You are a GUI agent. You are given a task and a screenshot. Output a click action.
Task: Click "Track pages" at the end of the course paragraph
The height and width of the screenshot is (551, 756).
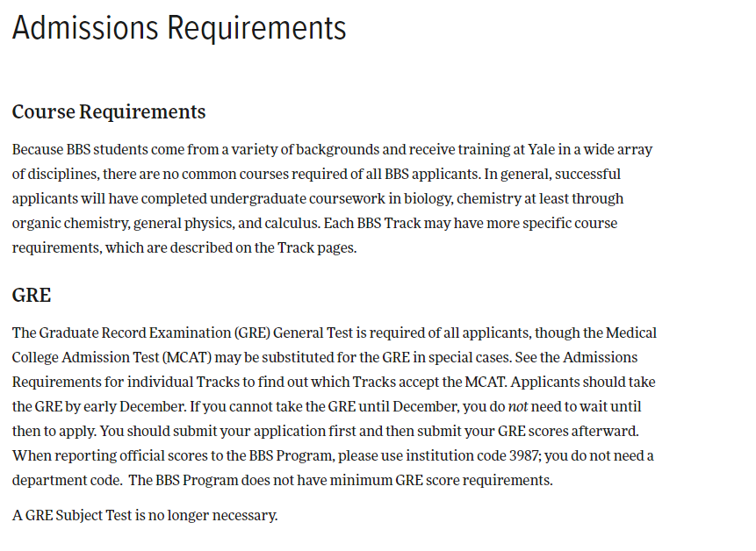click(317, 247)
